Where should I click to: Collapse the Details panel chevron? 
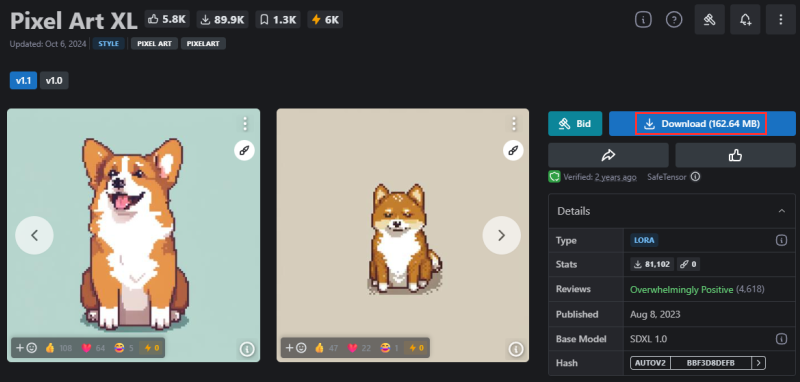782,211
